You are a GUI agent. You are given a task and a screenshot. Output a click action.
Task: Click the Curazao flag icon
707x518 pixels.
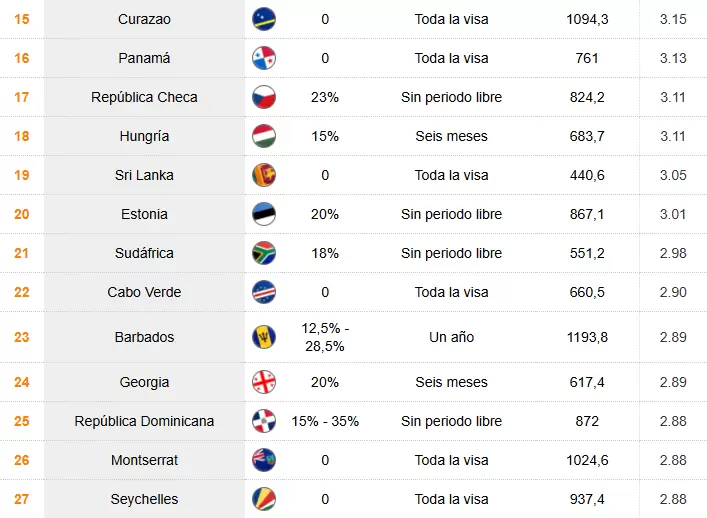coord(264,19)
